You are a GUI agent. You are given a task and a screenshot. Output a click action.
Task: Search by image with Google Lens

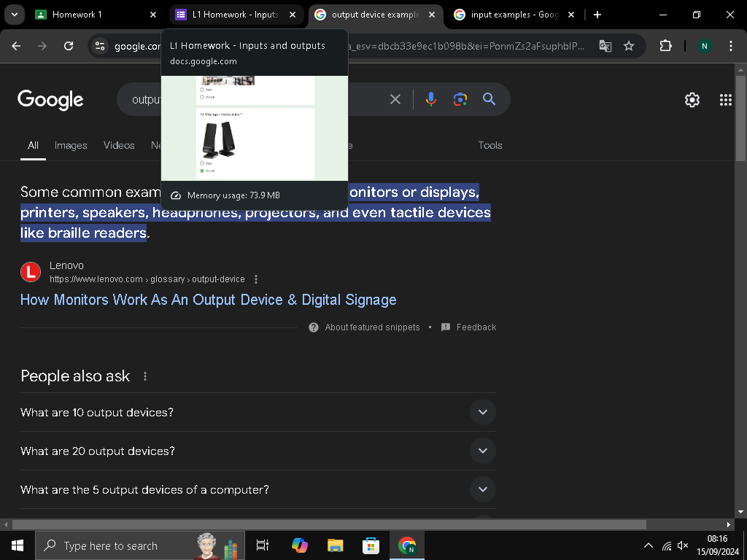[460, 99]
